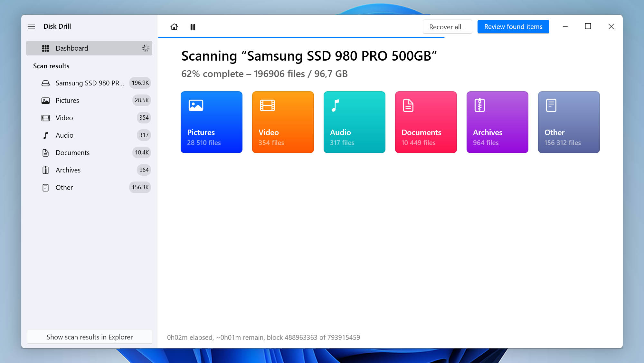Open the hamburger menu
Image resolution: width=644 pixels, height=363 pixels.
coord(31,26)
